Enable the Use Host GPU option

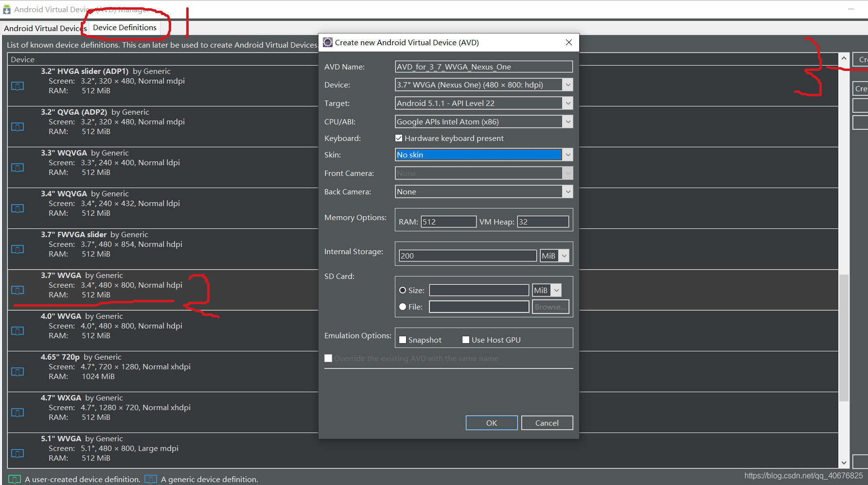[x=466, y=340]
